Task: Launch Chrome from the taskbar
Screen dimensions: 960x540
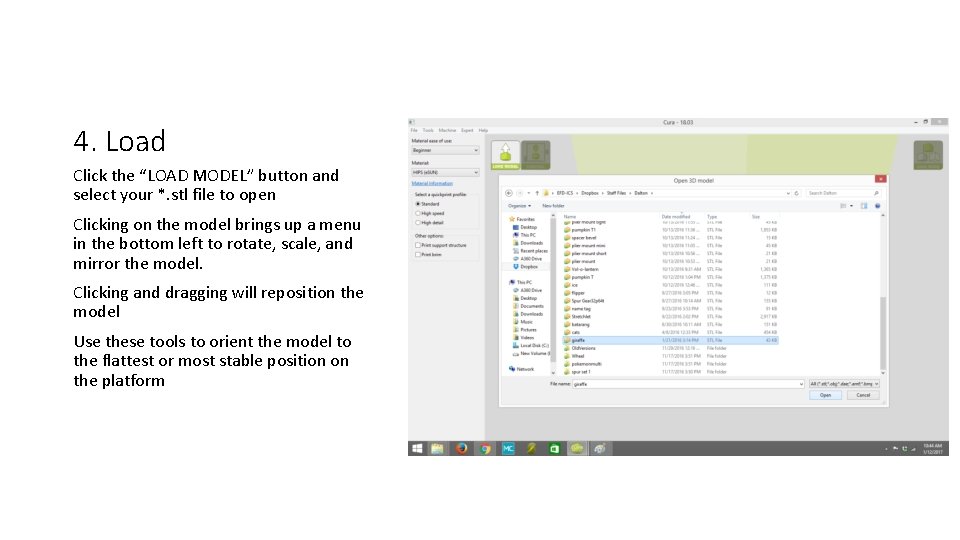Action: coord(485,449)
